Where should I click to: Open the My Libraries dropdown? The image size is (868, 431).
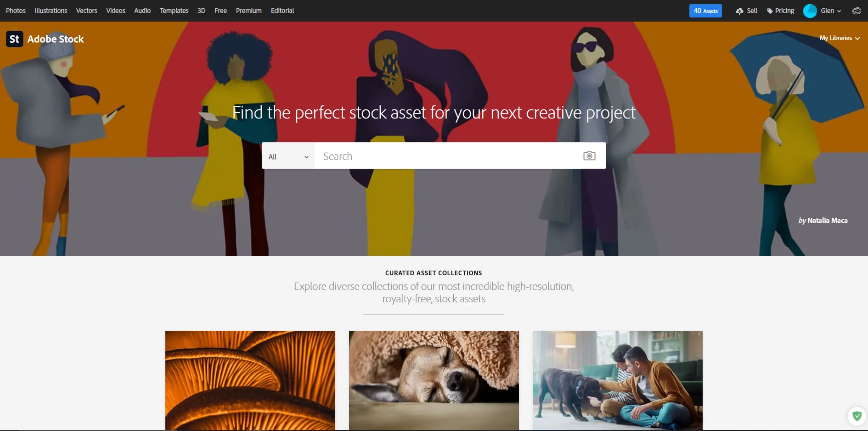(840, 38)
